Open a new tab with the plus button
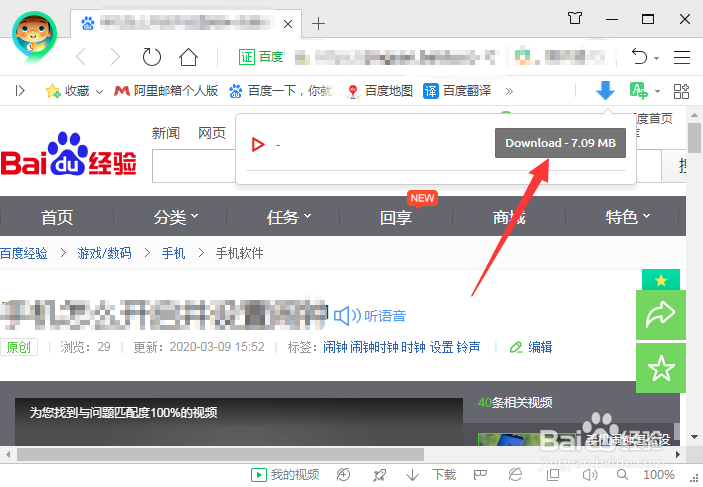Viewport: 703px width, 487px height. (x=318, y=23)
